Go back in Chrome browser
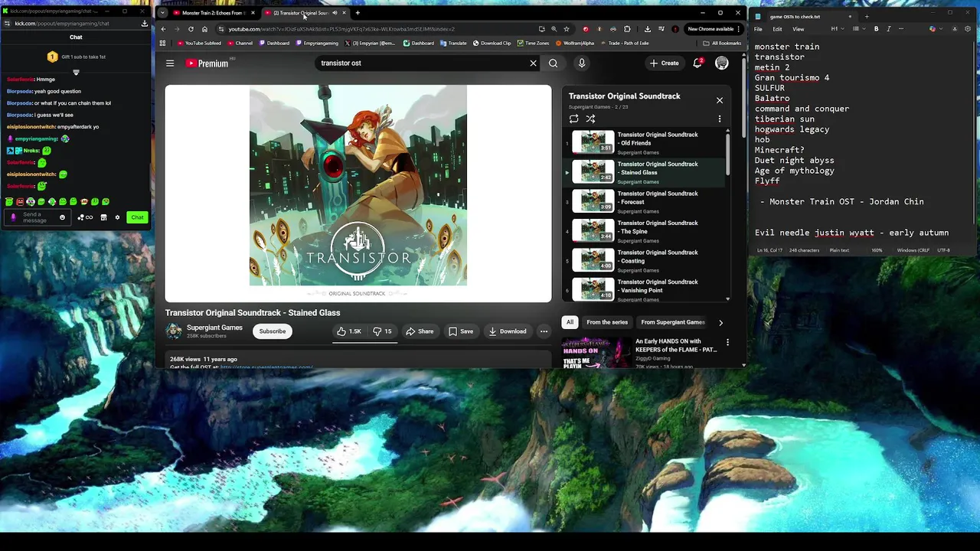The width and height of the screenshot is (980, 551). point(163,29)
